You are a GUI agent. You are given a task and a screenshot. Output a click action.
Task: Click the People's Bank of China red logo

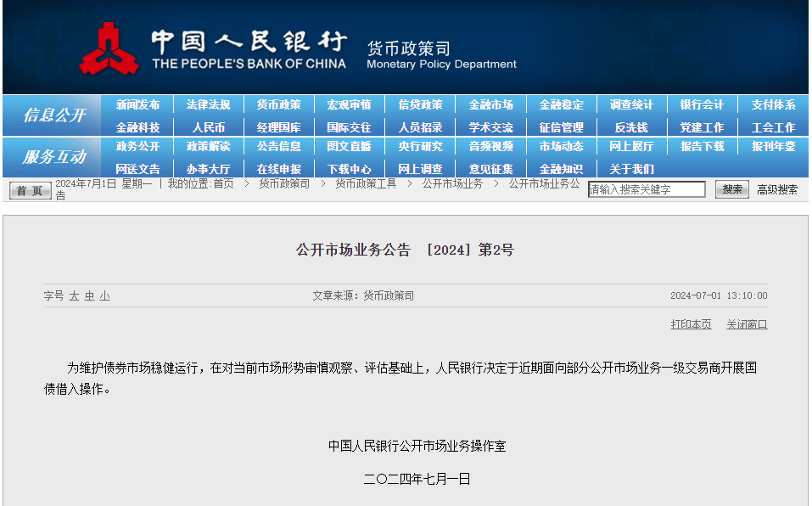[109, 48]
